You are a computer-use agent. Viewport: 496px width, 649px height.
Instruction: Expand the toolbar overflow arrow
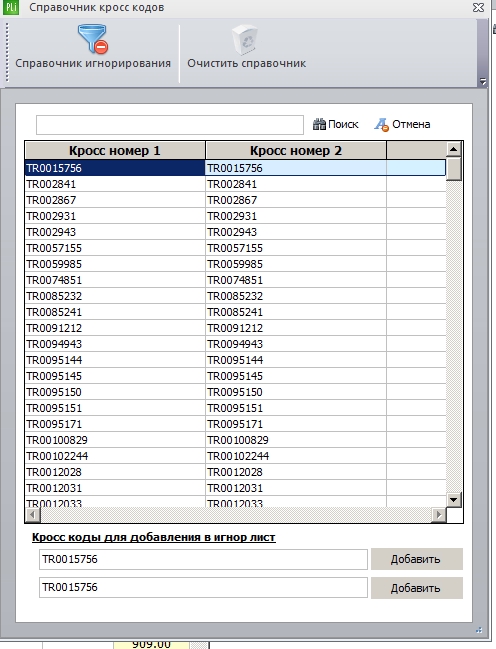point(482,81)
